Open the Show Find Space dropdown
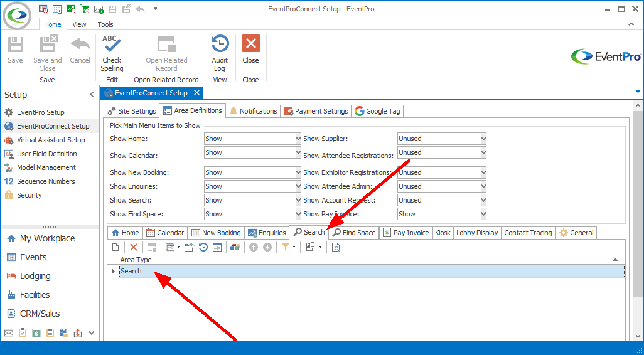The image size is (644, 355). [x=298, y=214]
